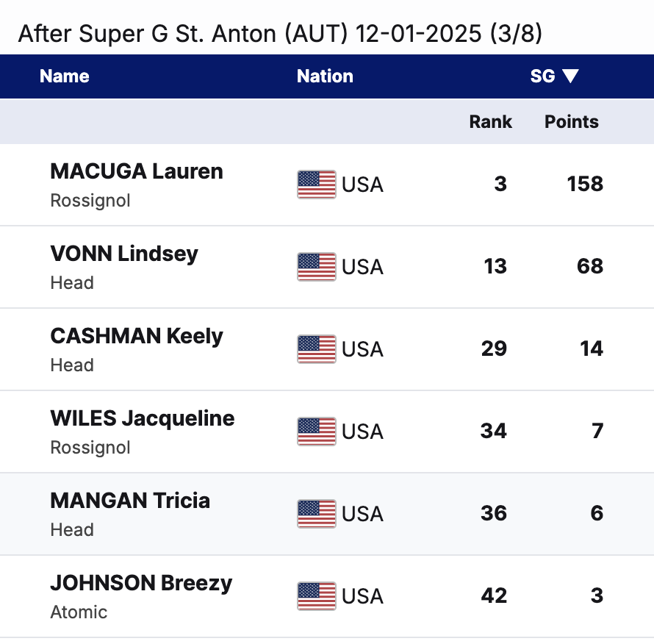Open VONN Lindsey's athlete profile

pos(124,254)
